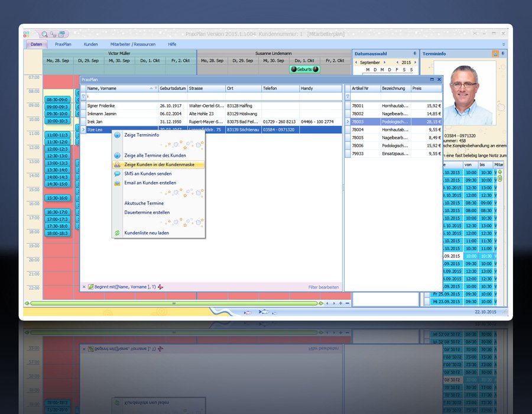Open the Kunden ribbon tab
Image resolution: width=532 pixels, height=414 pixels.
pyautogui.click(x=90, y=44)
